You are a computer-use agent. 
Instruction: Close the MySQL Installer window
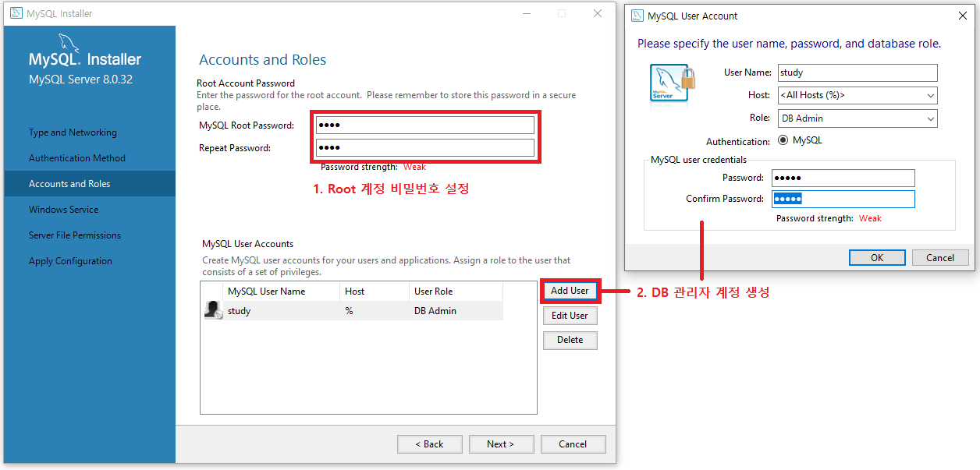click(x=598, y=13)
